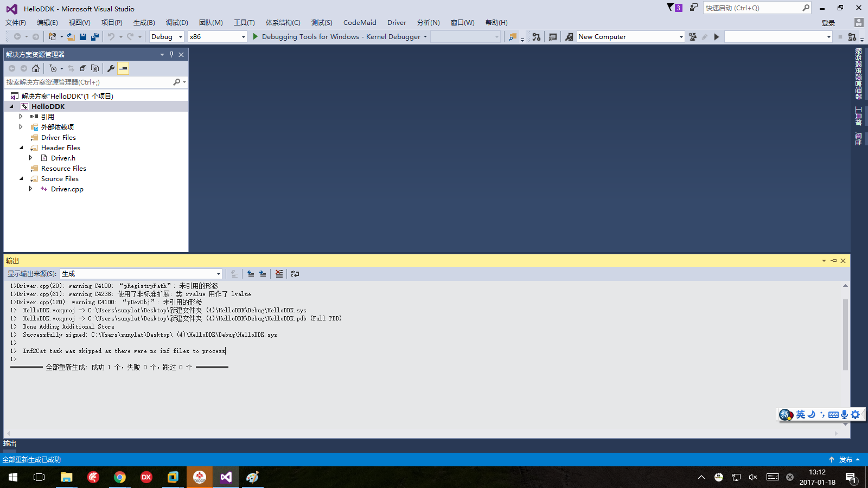Open Properties via the wrench icon

coord(111,68)
